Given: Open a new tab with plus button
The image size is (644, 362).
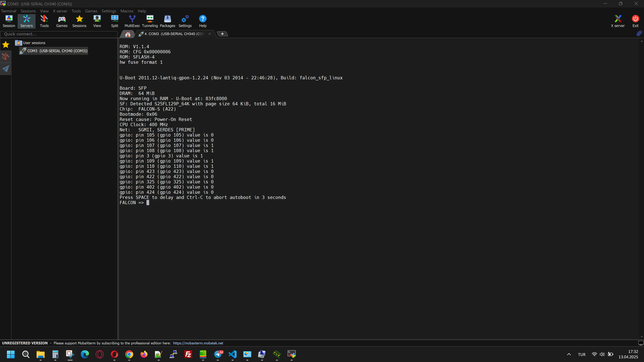Looking at the screenshot, I should (x=222, y=34).
